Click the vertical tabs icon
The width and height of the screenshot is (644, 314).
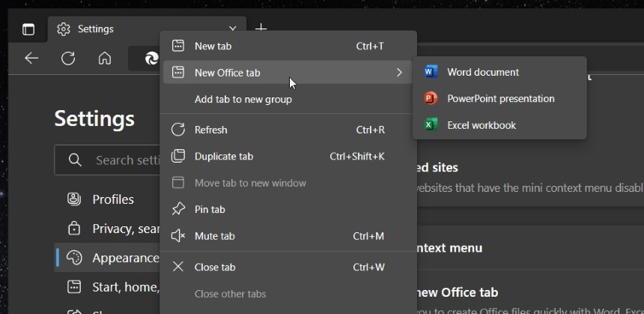click(x=28, y=29)
